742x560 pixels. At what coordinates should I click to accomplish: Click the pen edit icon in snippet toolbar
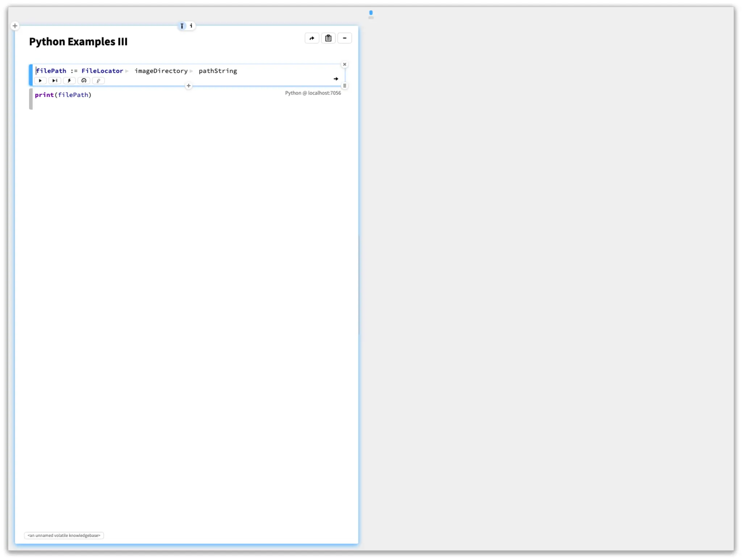point(98,81)
